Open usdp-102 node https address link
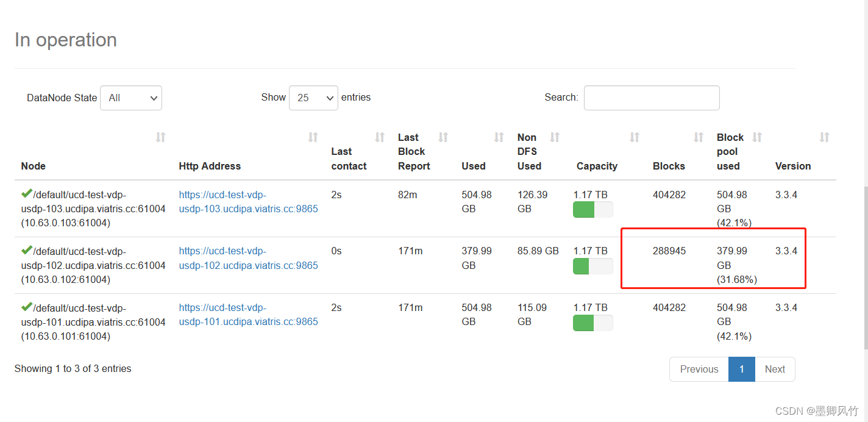Viewport: 868px width, 422px height. point(249,258)
